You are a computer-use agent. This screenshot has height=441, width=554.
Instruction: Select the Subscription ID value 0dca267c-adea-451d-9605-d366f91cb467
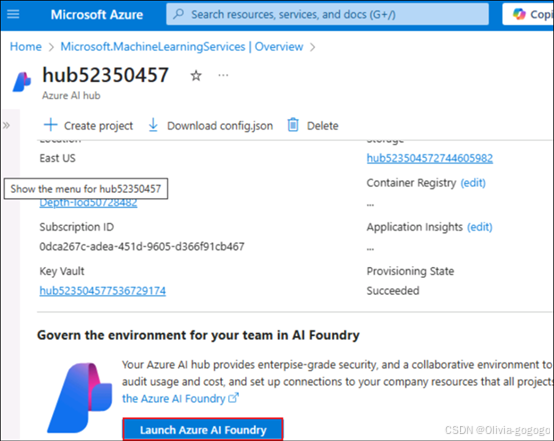pyautogui.click(x=142, y=246)
